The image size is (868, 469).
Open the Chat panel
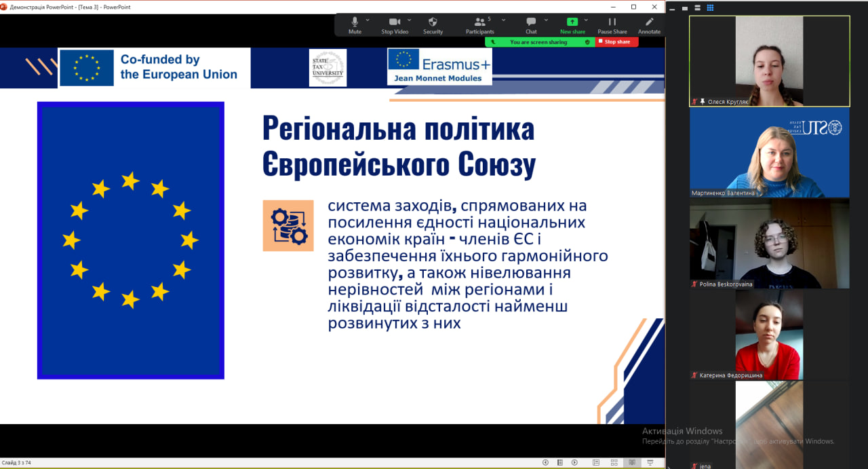tap(531, 25)
